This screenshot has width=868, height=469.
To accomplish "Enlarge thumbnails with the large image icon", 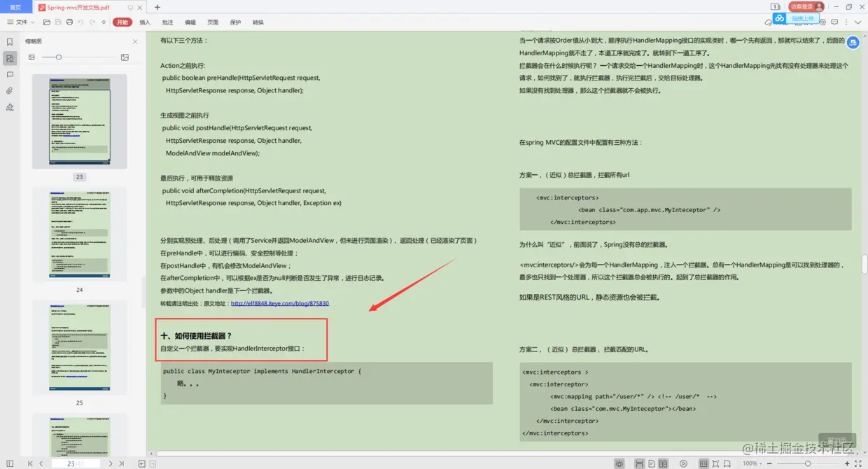I will click(125, 57).
